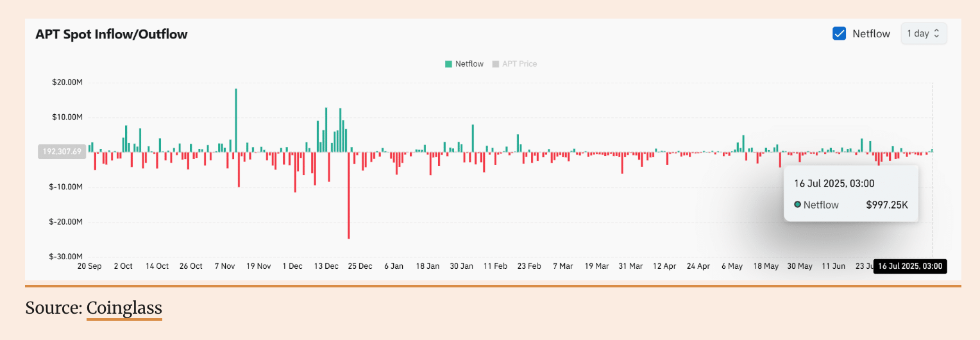Click the APT Spot Inflow/Outflow chart title
The image size is (980, 340).
[112, 35]
